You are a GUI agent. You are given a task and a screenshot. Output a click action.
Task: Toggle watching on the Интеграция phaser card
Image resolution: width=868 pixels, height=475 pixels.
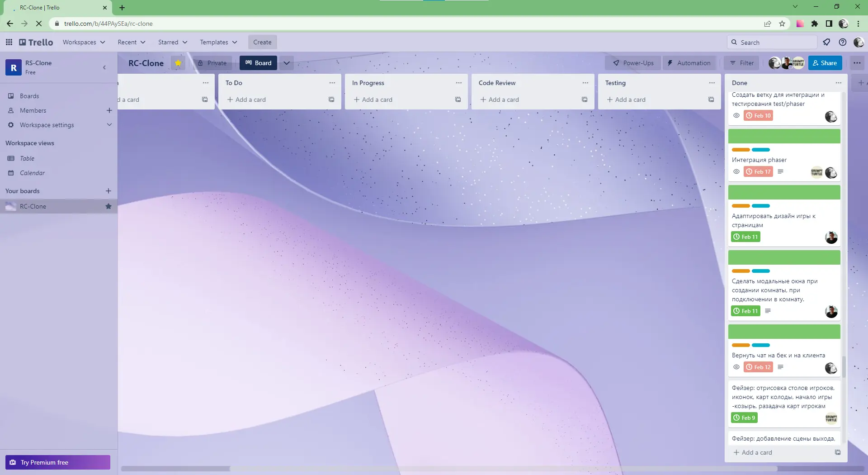(x=736, y=171)
